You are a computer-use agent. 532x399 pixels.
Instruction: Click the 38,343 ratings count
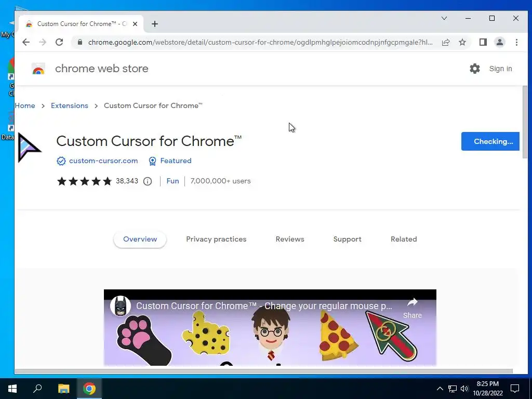coord(127,181)
